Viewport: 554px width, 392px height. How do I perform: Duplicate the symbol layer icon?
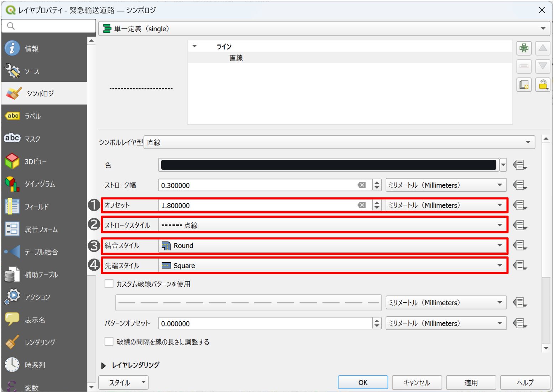(524, 85)
